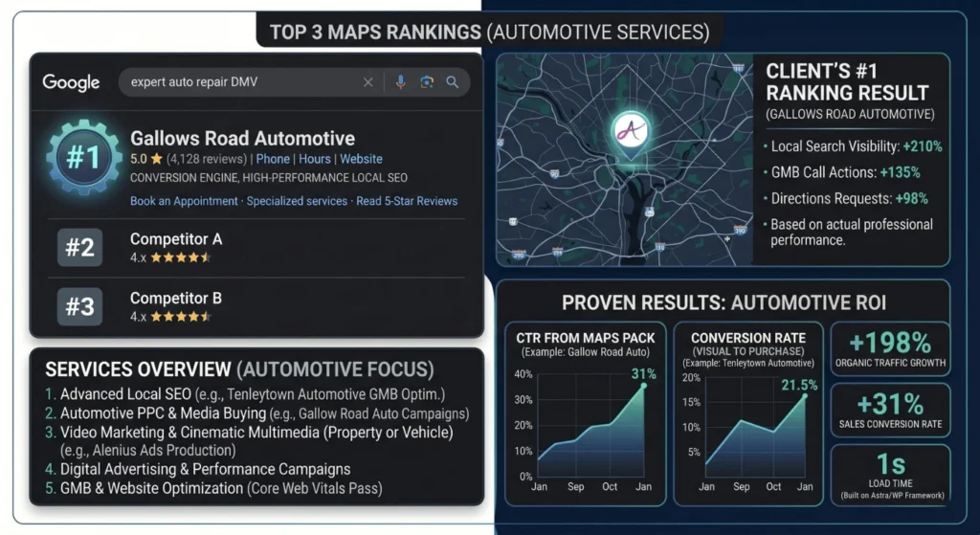Click the '(4,128 reviews)' count
The image size is (980, 535).
click(x=207, y=159)
